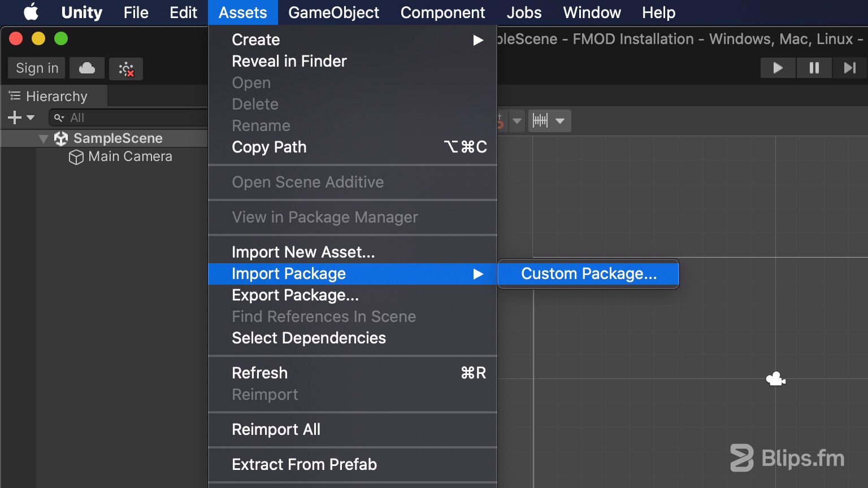Image resolution: width=868 pixels, height=488 pixels.
Task: Choose Extract From Prefab
Action: [353, 464]
